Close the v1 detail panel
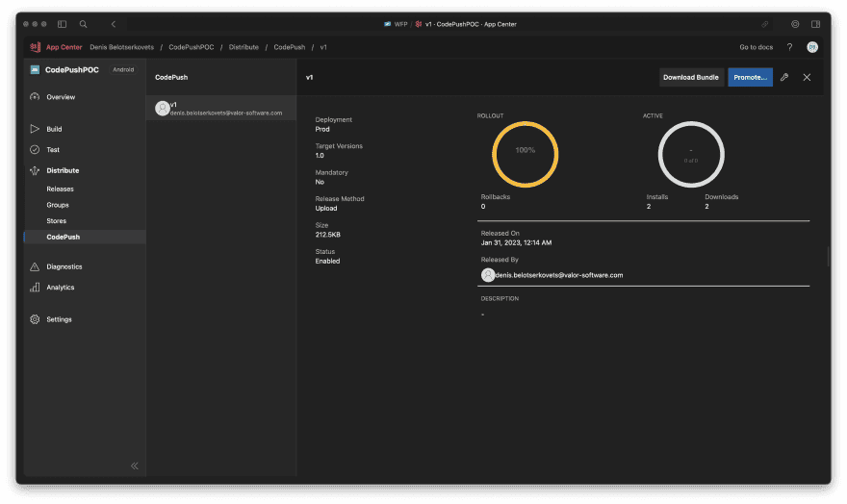Screen dimensions: 847x504 click(807, 77)
